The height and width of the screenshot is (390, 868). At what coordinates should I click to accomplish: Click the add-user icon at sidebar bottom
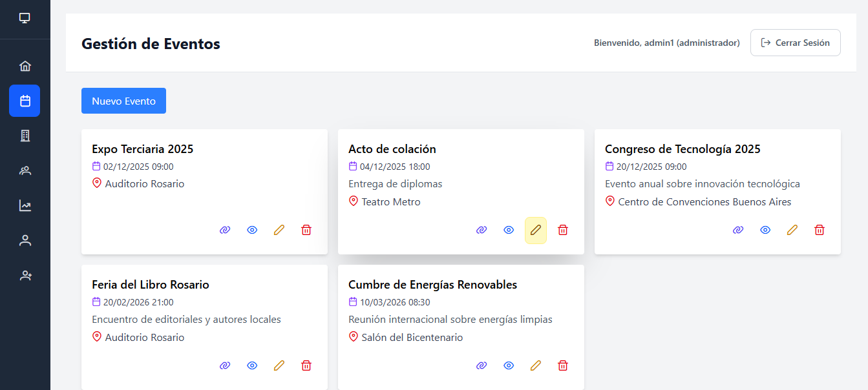pos(25,275)
